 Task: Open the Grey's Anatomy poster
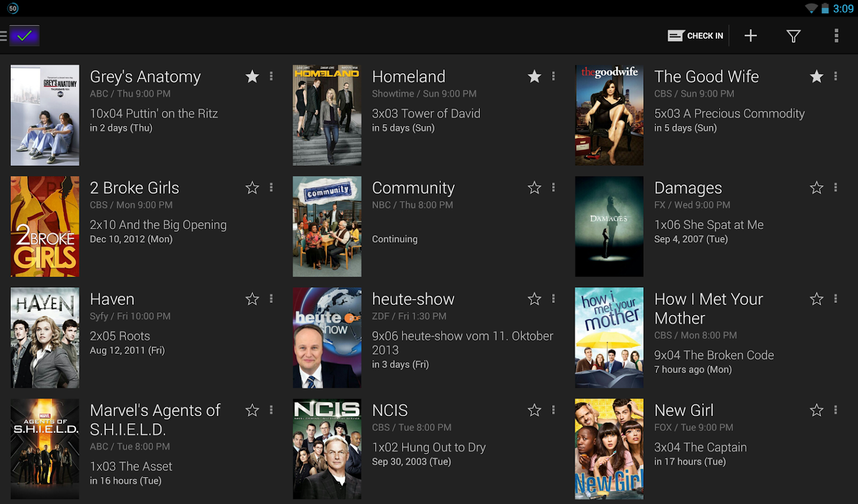[x=45, y=115]
